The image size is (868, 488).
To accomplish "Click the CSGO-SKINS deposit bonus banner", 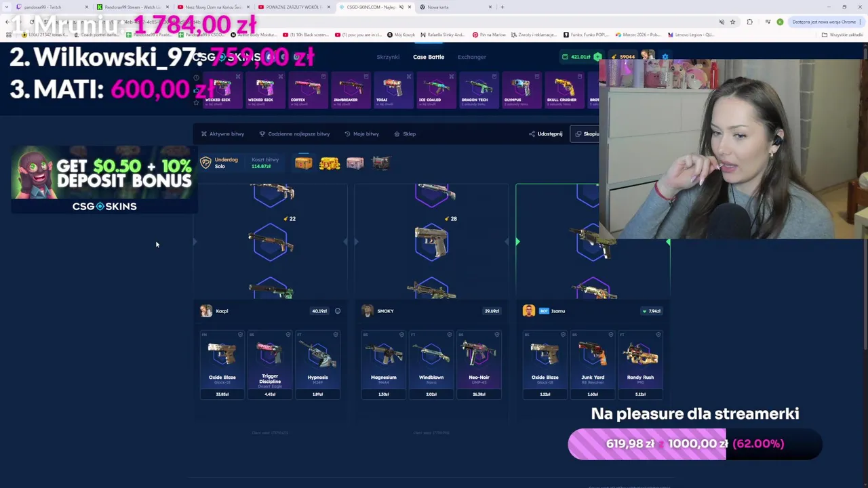I will (x=104, y=180).
